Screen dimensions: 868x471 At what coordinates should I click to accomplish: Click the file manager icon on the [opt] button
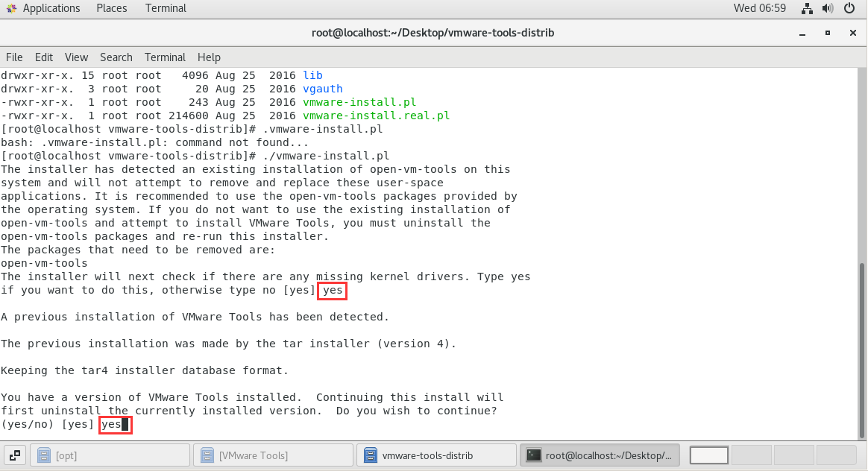44,455
